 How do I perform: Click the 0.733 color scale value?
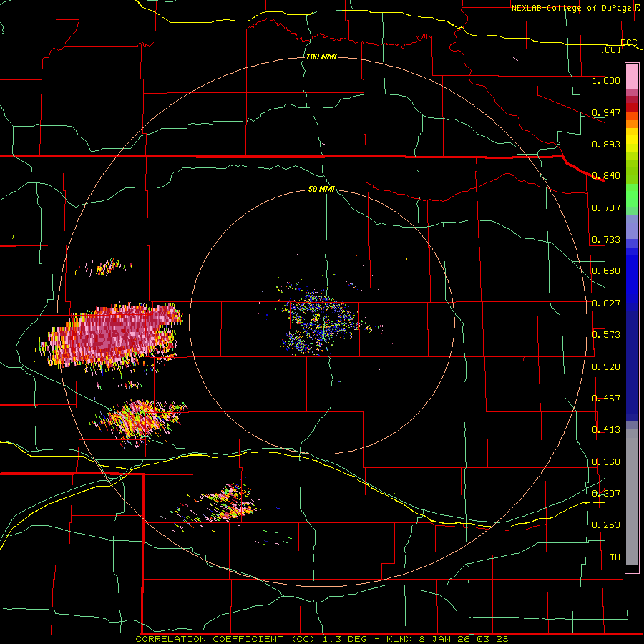(606, 240)
